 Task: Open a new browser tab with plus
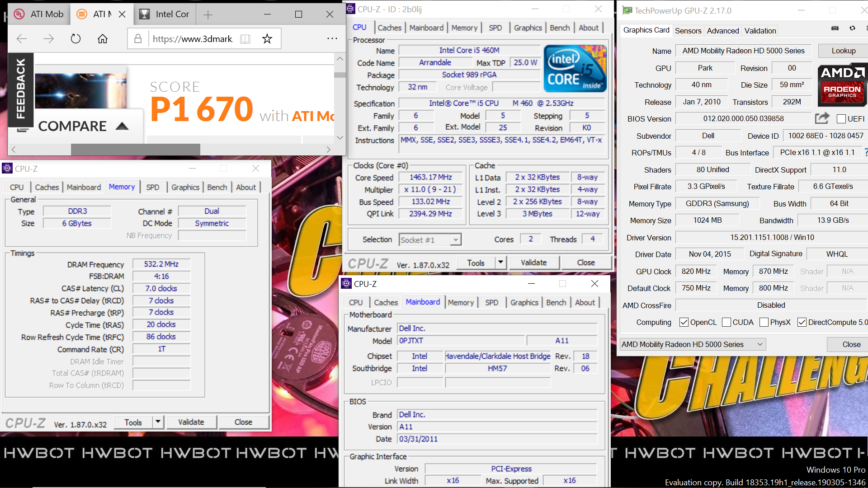208,15
